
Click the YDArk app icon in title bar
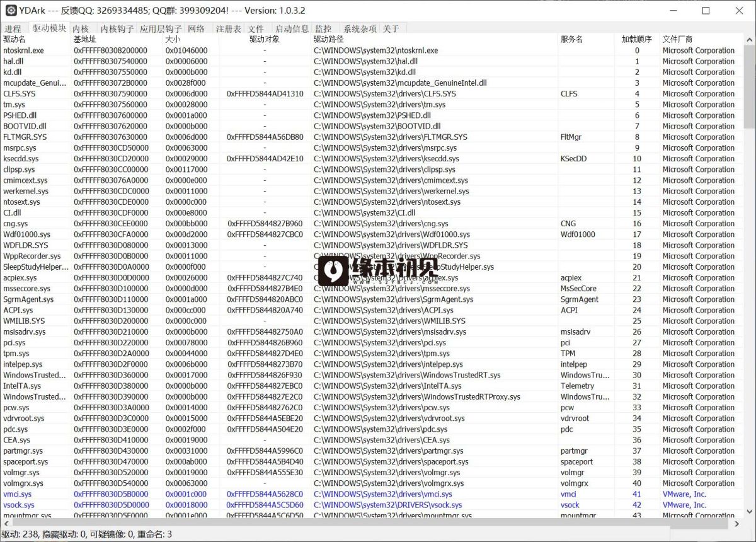[x=11, y=10]
